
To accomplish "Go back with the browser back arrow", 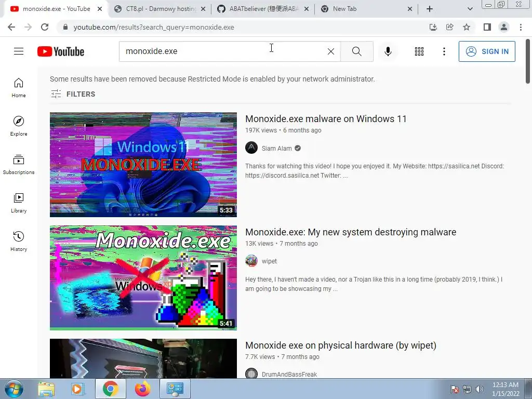I will [11, 27].
